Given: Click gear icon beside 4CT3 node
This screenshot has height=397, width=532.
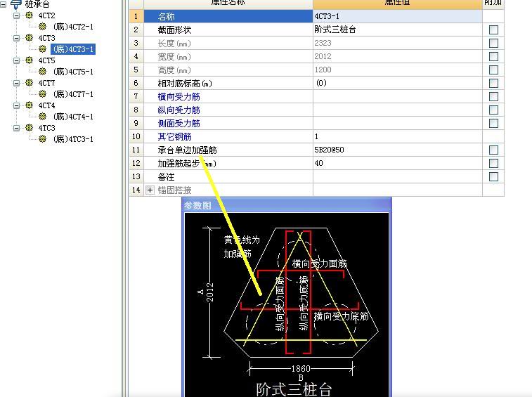Looking at the screenshot, I should tap(30, 38).
